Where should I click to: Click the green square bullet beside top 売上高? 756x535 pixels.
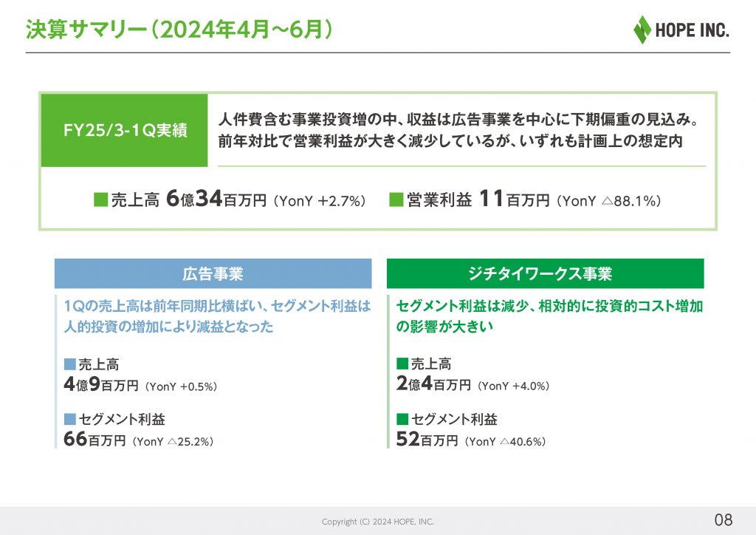[x=100, y=200]
